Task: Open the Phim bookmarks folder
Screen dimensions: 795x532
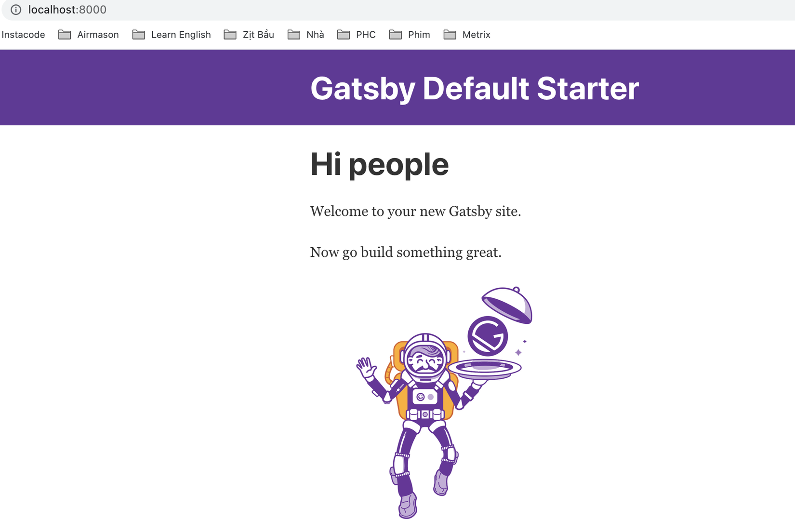Action: pos(410,35)
